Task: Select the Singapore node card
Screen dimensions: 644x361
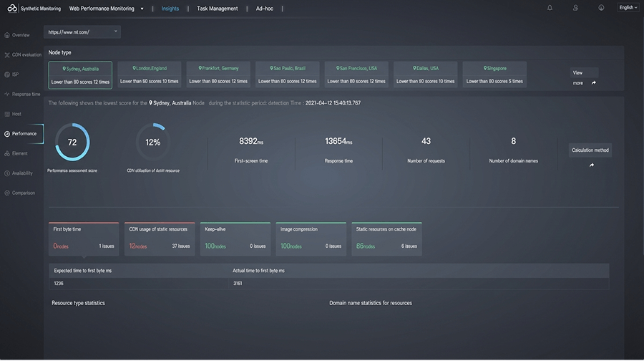Action: (x=494, y=74)
